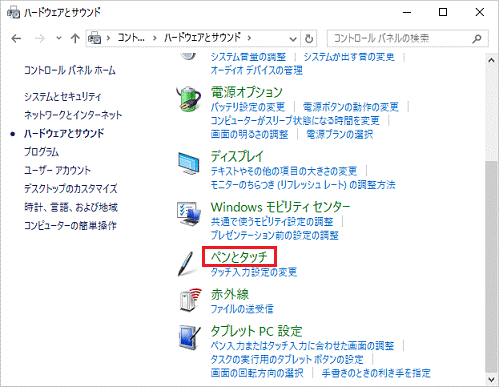Click the Tablet PC settings icon

coord(190,337)
